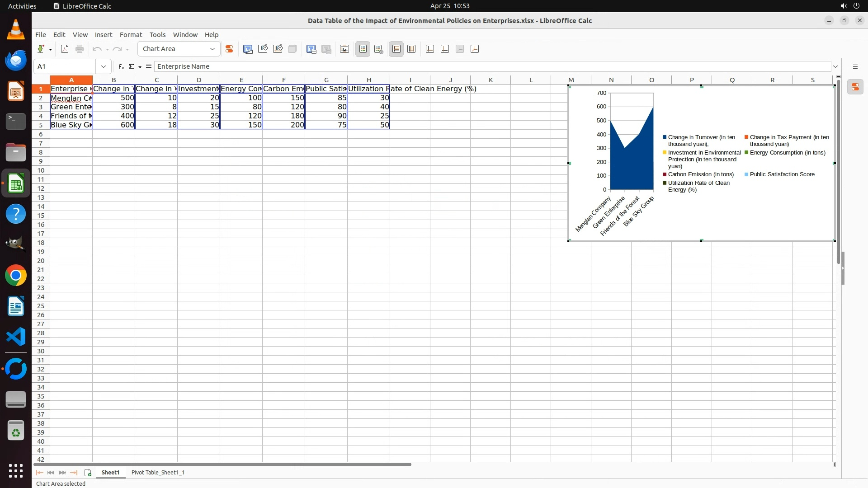
Task: Expand the Chart Area element dropdown
Action: 212,49
